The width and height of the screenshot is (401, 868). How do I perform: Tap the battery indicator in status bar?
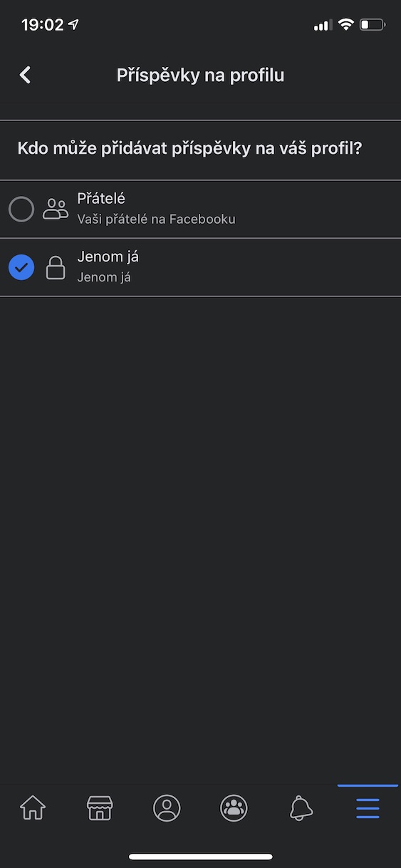(x=372, y=25)
